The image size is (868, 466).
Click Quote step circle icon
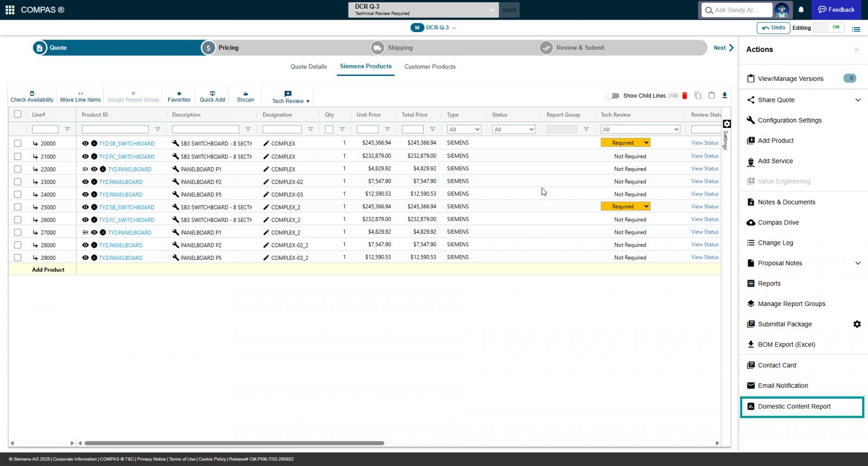40,48
